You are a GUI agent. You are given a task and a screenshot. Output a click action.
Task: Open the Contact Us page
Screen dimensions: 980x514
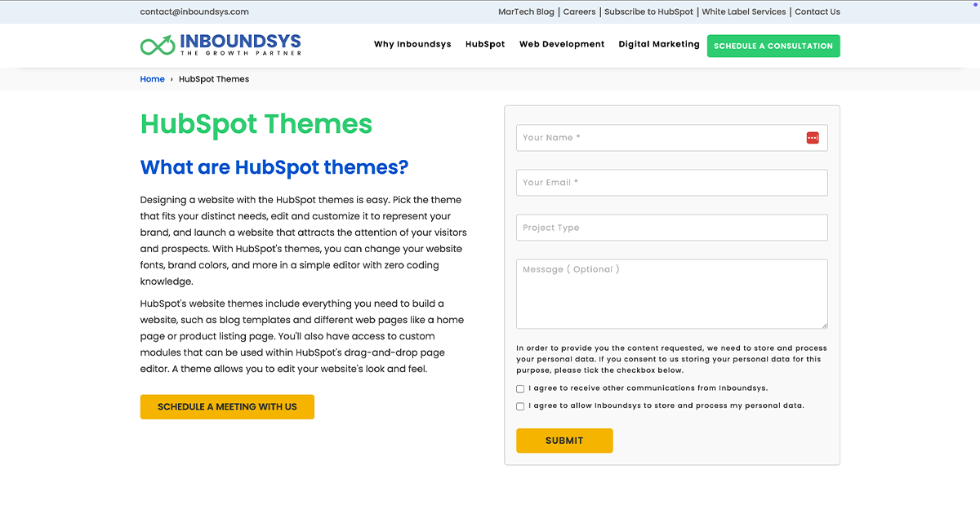pyautogui.click(x=817, y=11)
